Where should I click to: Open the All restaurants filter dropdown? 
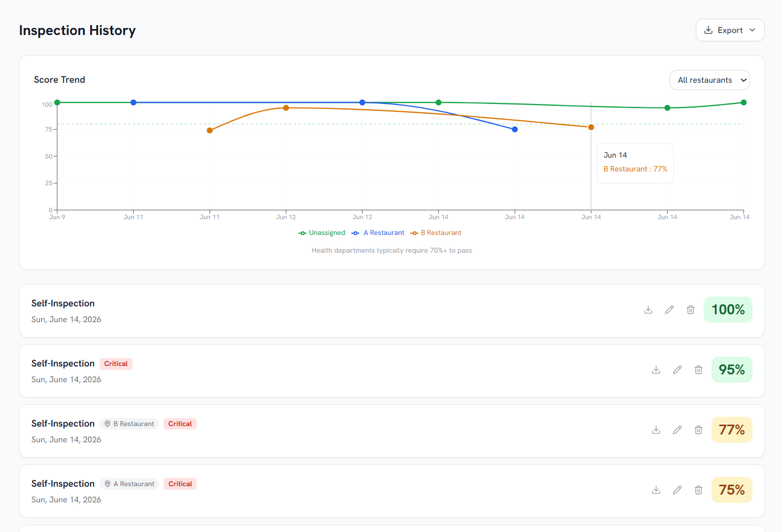point(710,80)
